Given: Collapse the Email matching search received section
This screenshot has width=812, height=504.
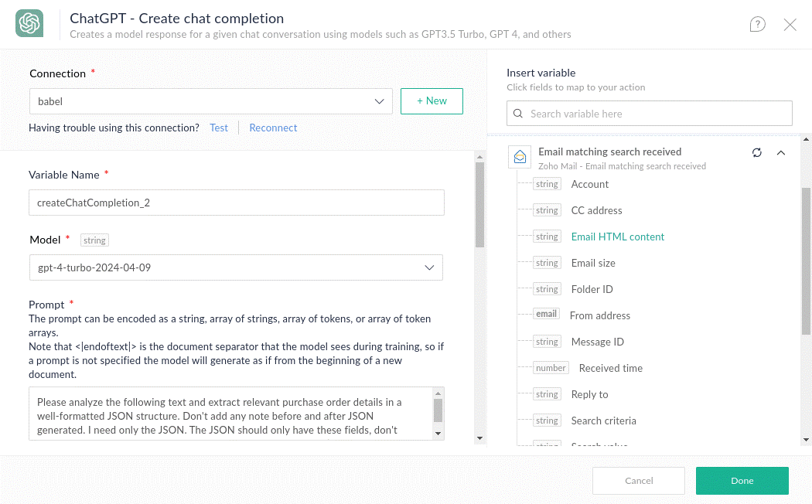Looking at the screenshot, I should click(x=780, y=153).
